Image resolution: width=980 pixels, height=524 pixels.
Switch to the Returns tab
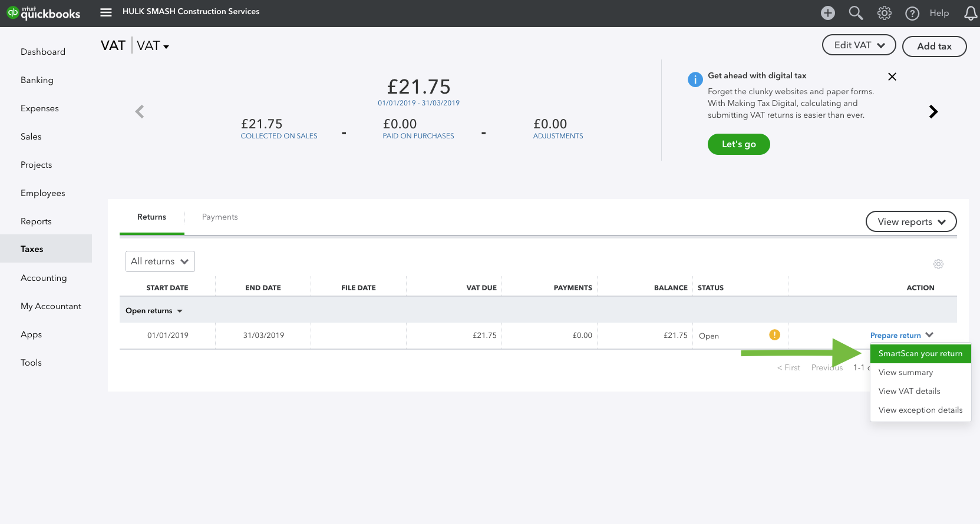click(151, 217)
